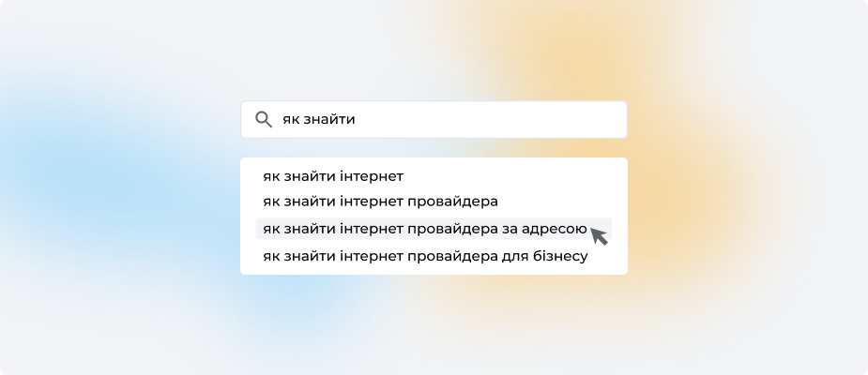Image resolution: width=868 pixels, height=375 pixels.
Task: Pick the highlighted suggestion ending "за адресою"
Action: 425,229
